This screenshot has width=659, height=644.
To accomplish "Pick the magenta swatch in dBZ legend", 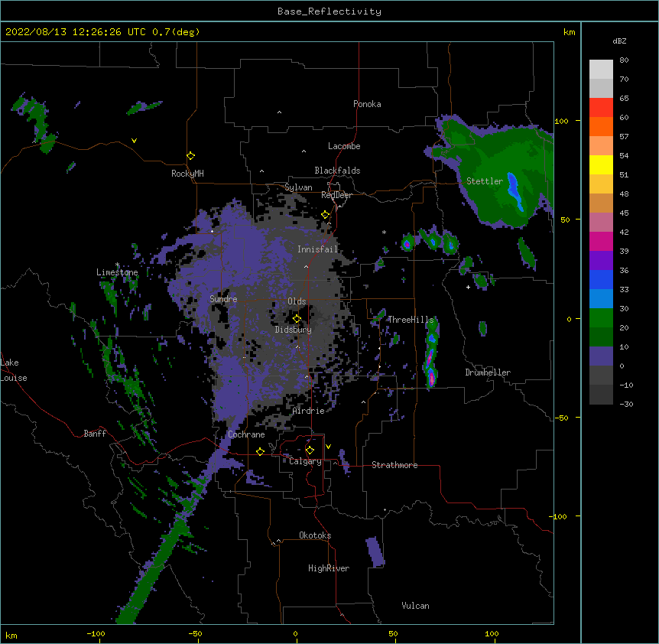I will click(601, 241).
